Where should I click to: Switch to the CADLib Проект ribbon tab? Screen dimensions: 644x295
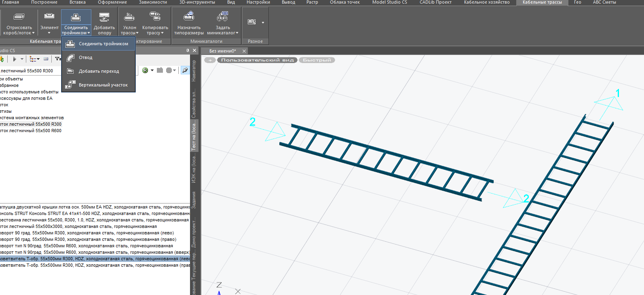click(x=435, y=2)
